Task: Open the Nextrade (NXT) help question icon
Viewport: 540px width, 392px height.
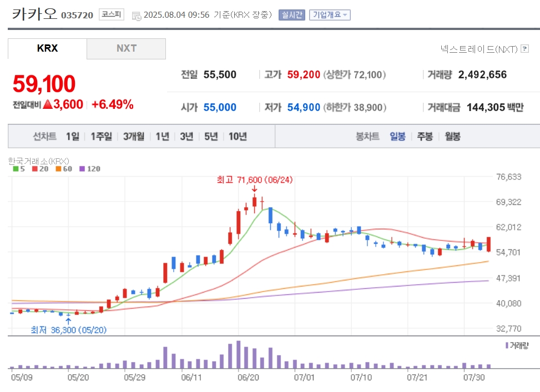Action: (524, 48)
